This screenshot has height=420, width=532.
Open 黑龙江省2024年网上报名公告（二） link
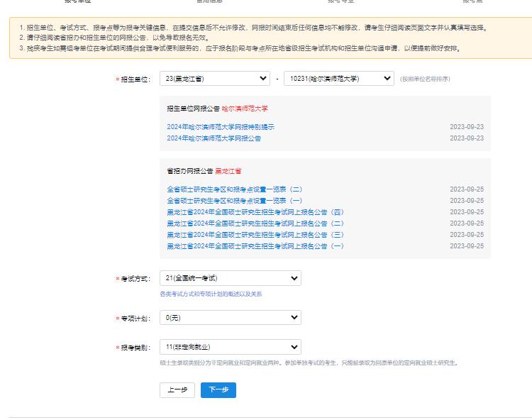pyautogui.click(x=255, y=223)
